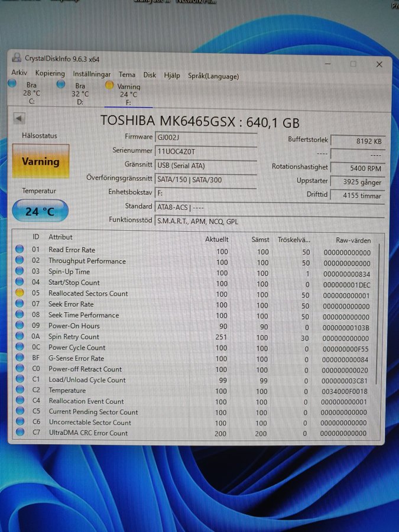Open the Inställningar menu
This screenshot has width=399, height=532.
click(92, 74)
